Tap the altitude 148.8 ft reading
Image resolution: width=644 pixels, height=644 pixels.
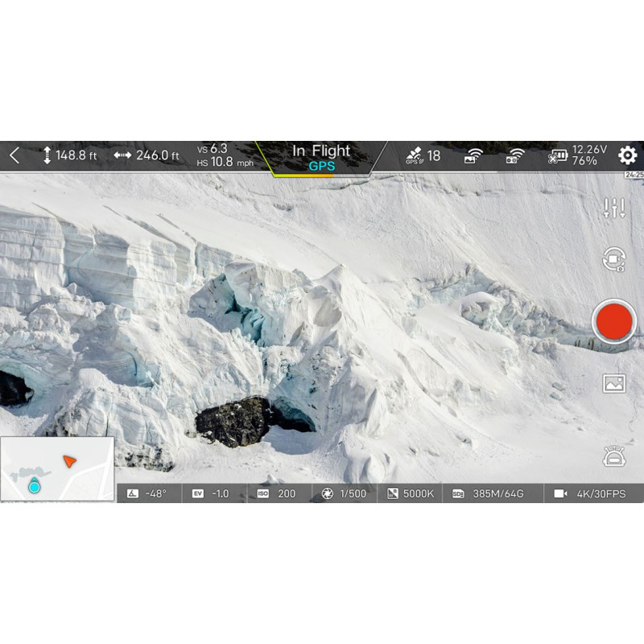pyautogui.click(x=76, y=155)
